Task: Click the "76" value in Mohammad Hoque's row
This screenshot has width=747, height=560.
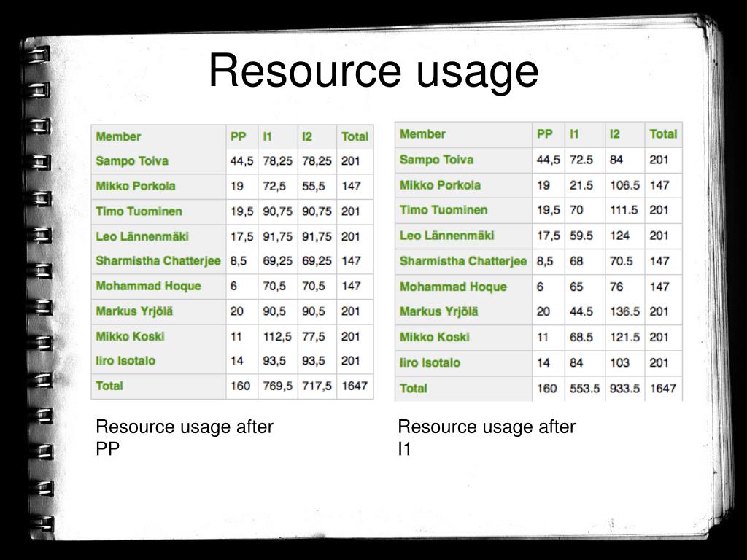Action: click(616, 287)
